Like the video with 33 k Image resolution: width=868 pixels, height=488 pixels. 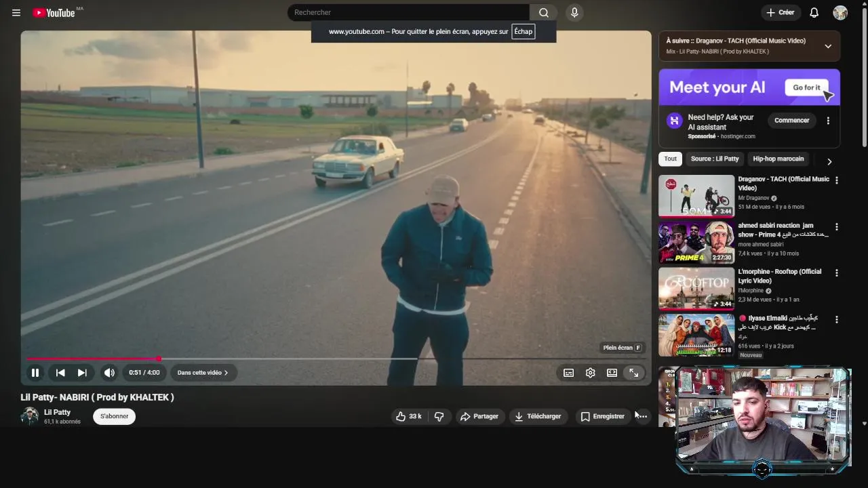[409, 416]
